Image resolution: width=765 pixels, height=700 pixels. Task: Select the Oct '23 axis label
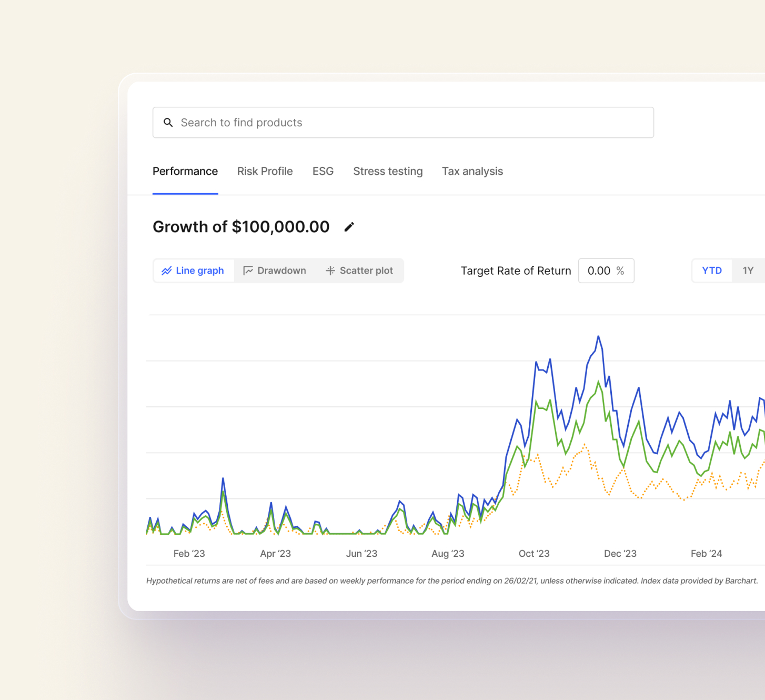[x=534, y=554]
